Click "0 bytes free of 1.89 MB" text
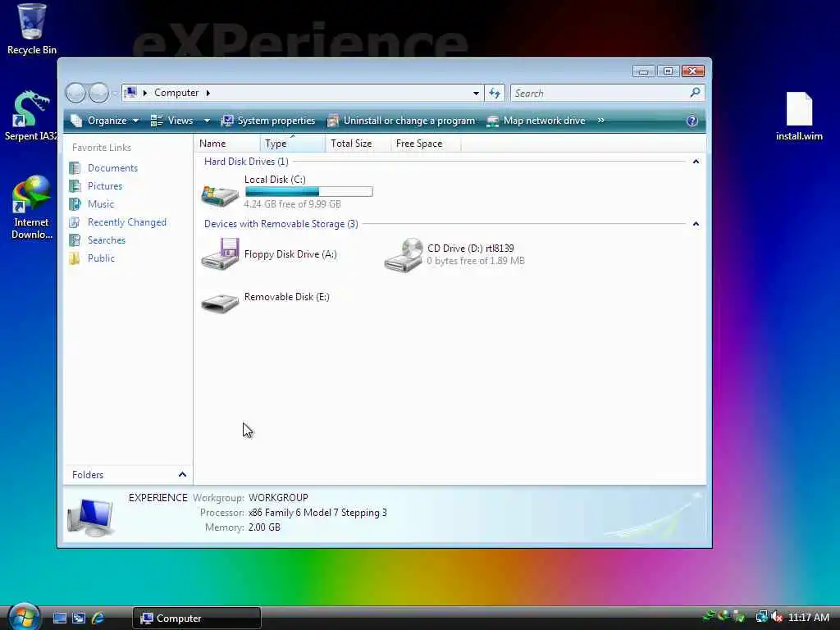 pos(476,261)
